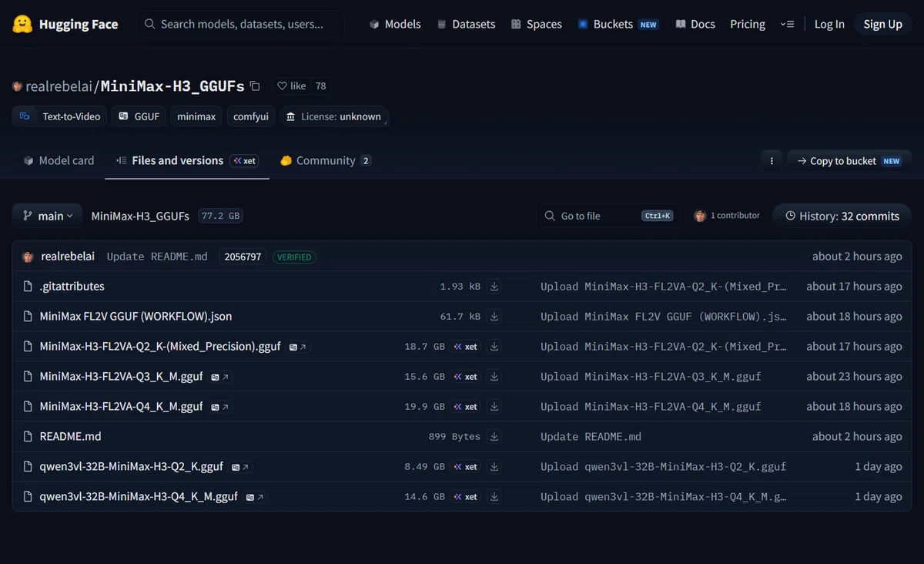This screenshot has width=924, height=564.
Task: Open the Community tab
Action: click(x=325, y=160)
